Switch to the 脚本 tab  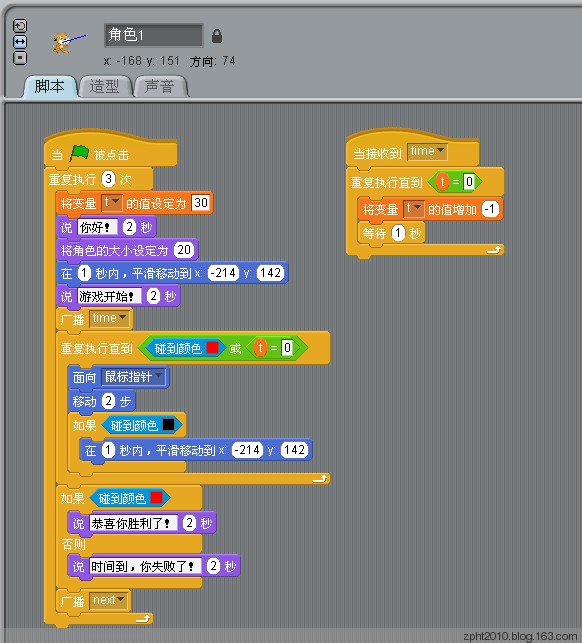(x=50, y=87)
